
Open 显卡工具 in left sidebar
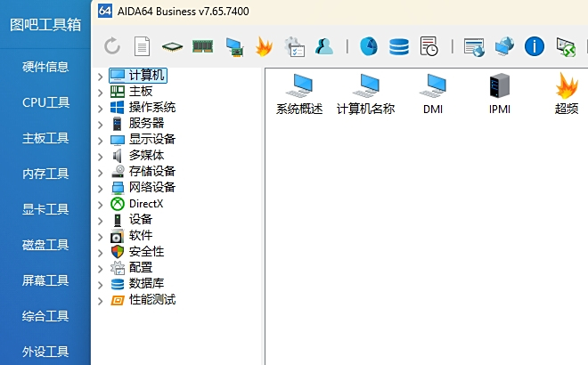click(45, 209)
